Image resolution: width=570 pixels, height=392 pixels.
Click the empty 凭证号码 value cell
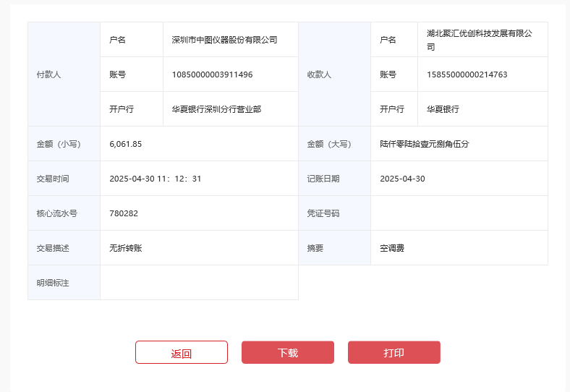459,213
